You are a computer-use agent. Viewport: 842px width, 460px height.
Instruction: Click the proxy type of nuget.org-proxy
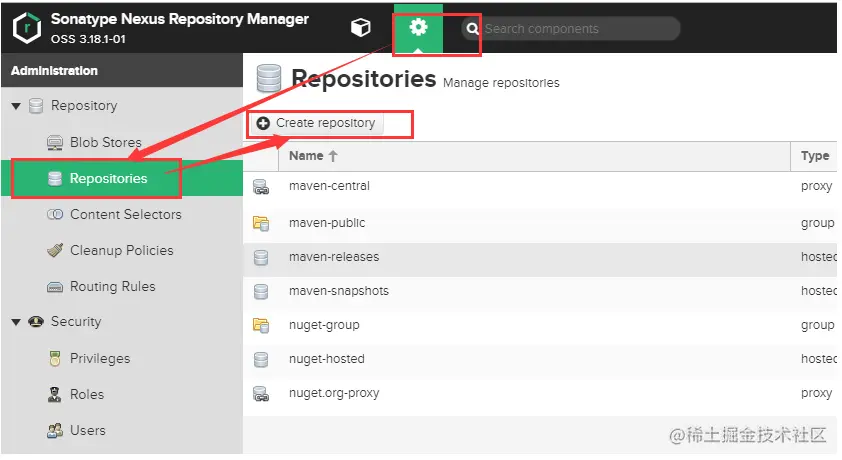click(x=816, y=393)
